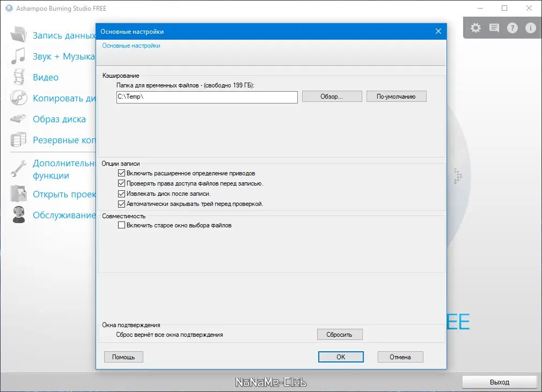Click the Помощь help button
The height and width of the screenshot is (392, 542).
click(123, 357)
